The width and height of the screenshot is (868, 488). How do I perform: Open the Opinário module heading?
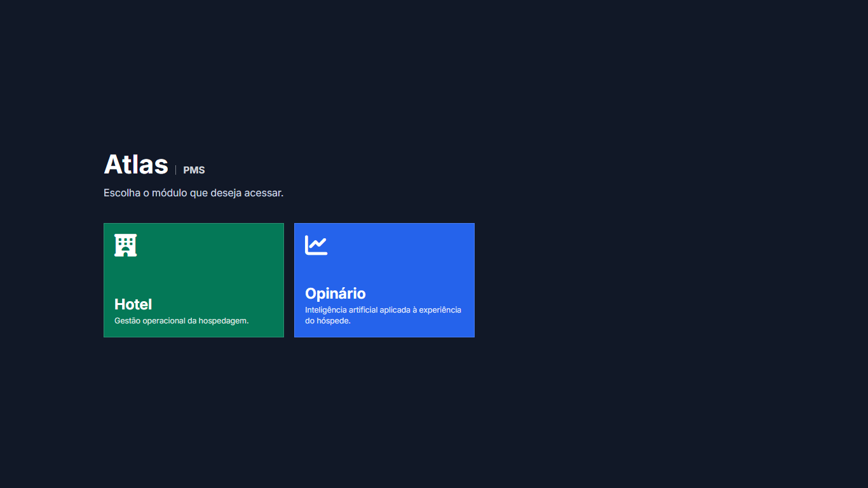point(335,294)
